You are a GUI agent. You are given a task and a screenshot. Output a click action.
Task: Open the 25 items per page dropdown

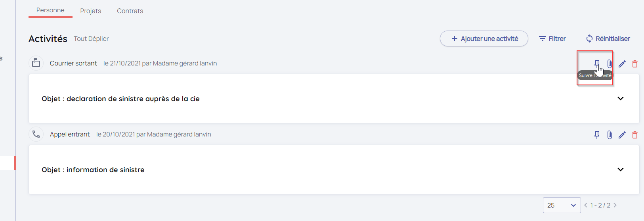pos(562,205)
